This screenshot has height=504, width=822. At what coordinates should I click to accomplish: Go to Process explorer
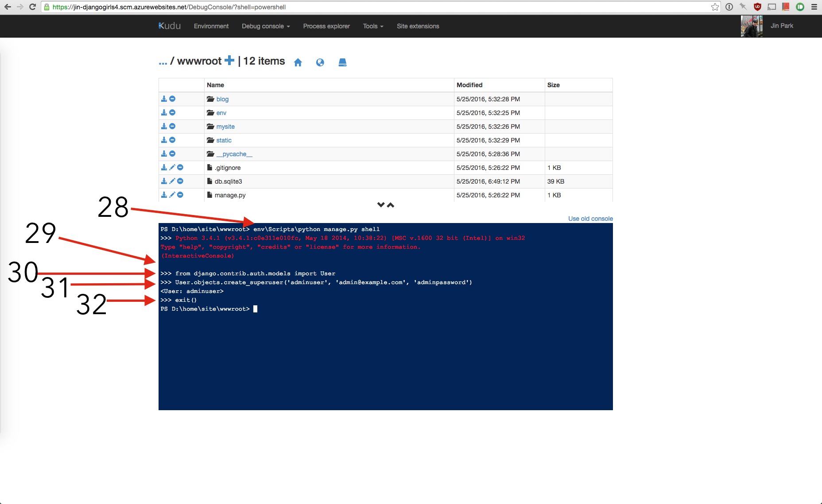click(326, 26)
